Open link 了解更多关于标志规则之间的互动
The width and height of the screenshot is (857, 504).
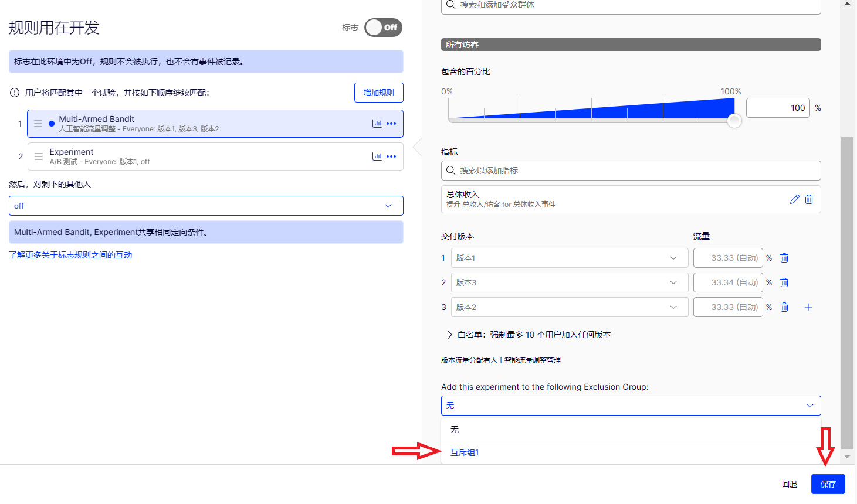[x=70, y=255]
